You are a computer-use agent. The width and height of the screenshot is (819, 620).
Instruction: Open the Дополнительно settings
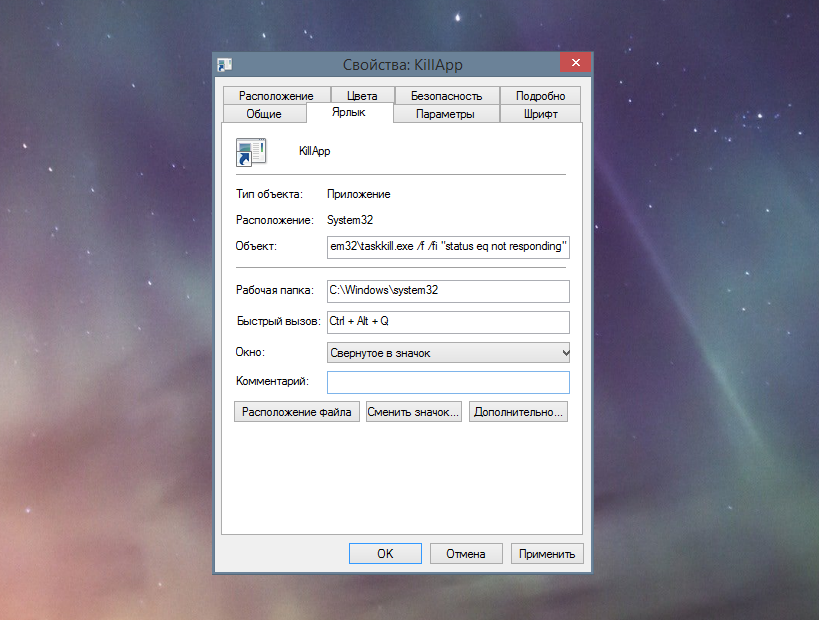(x=518, y=412)
